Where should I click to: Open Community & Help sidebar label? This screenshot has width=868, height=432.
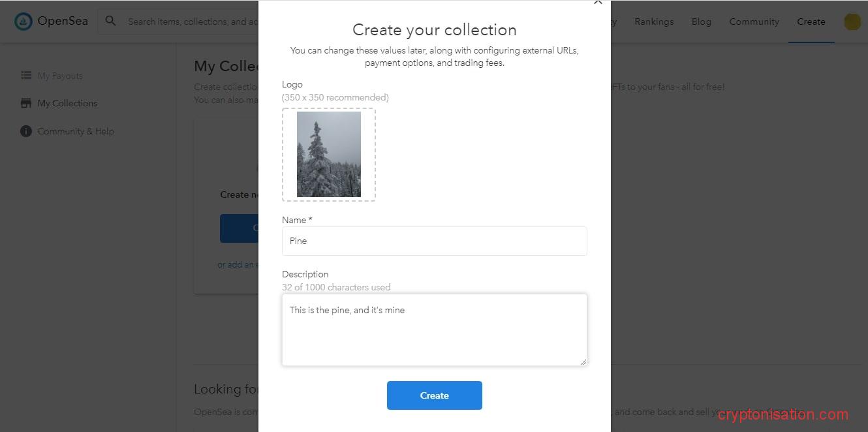(x=76, y=131)
